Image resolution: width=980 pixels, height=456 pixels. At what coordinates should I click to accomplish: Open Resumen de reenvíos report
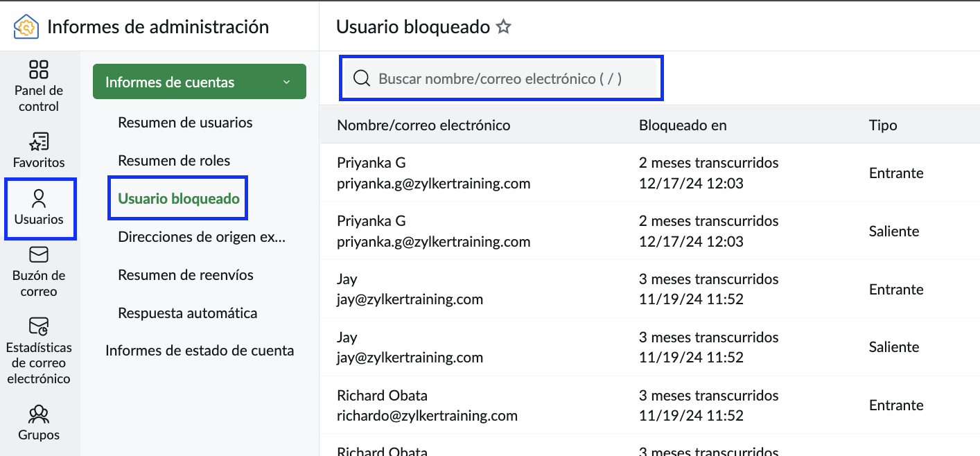186,275
